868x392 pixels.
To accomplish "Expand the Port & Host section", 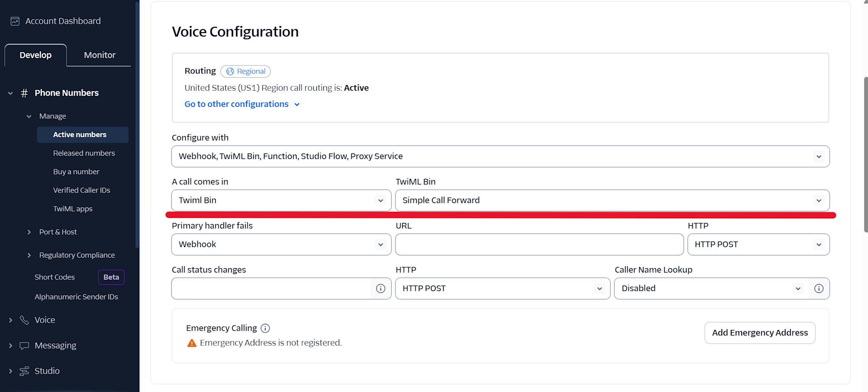I will pos(29,232).
